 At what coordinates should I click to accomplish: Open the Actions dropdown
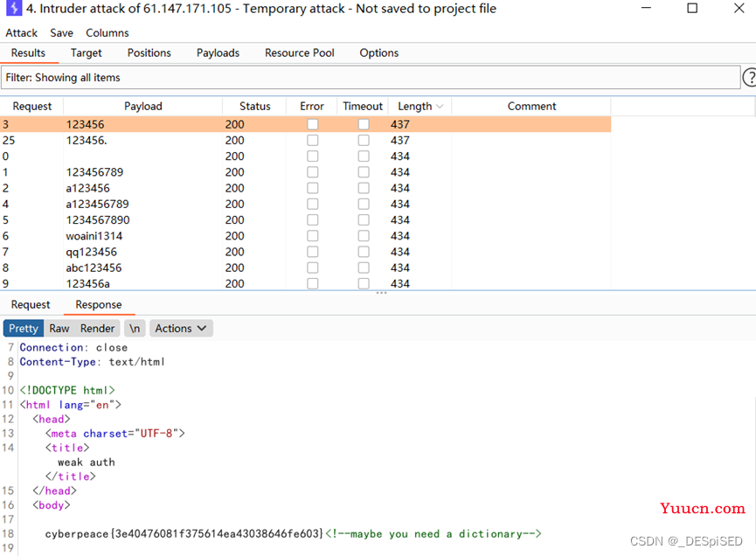click(181, 329)
